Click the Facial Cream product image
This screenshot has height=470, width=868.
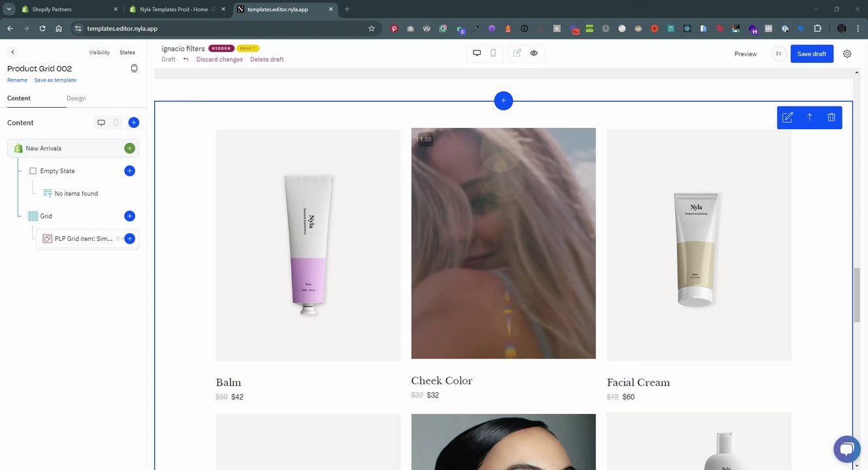699,245
